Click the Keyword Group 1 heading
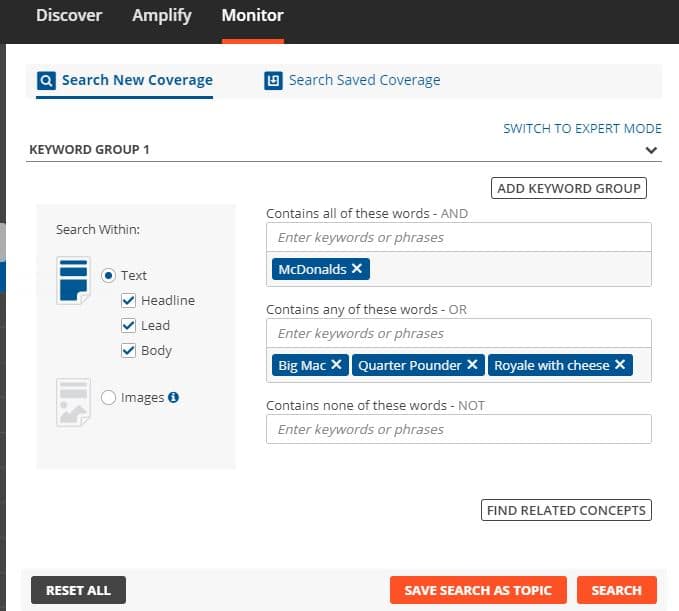The width and height of the screenshot is (679, 611). pos(89,150)
